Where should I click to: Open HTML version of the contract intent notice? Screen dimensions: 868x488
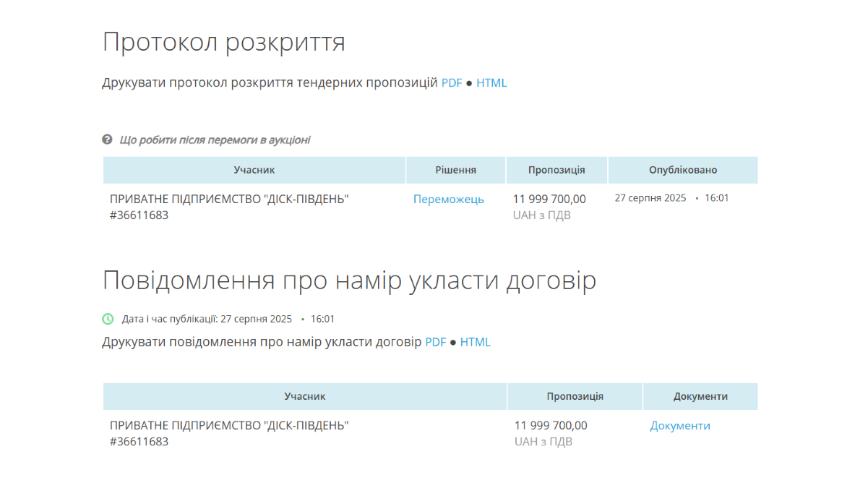tap(476, 342)
